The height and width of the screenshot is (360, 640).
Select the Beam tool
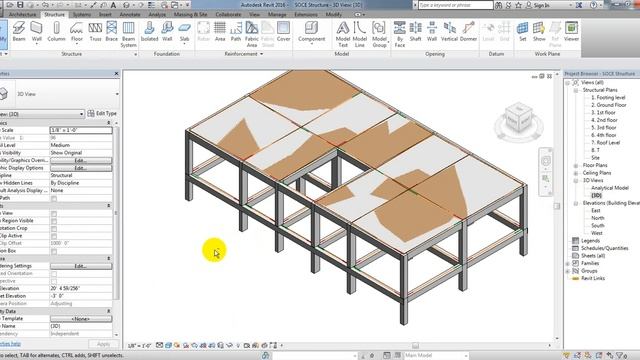pos(19,32)
